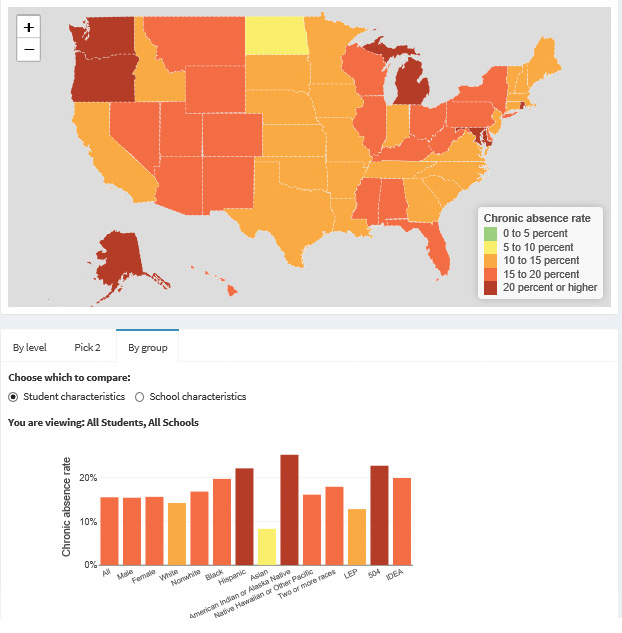Click Alaska on the map
Screen dimensions: 622x633
coord(121,258)
